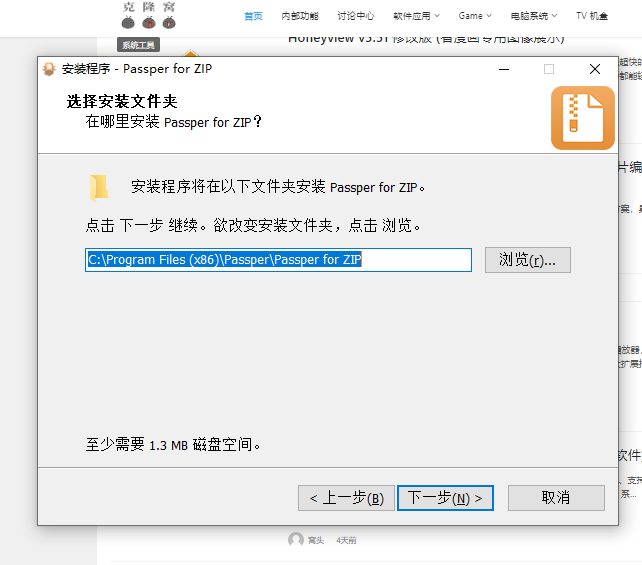This screenshot has width=642, height=565.
Task: Expand 软件应用 dropdown in website nav
Action: pos(416,16)
